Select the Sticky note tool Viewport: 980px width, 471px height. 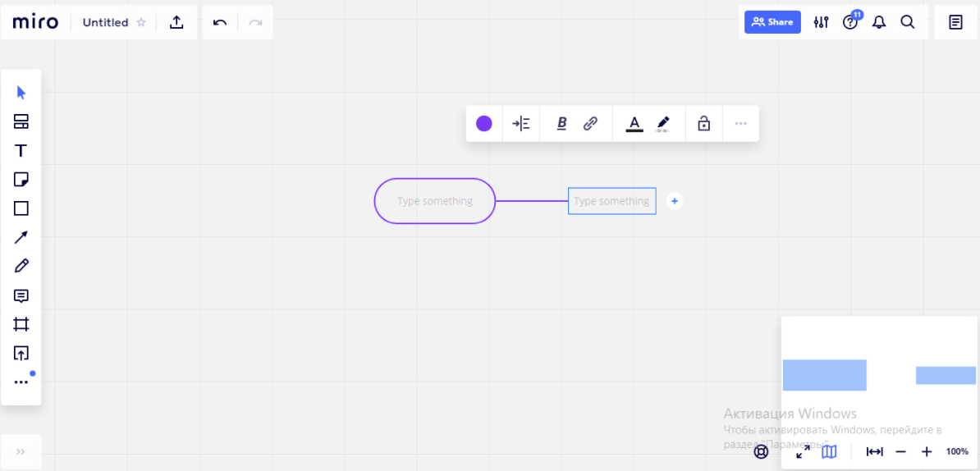click(21, 180)
